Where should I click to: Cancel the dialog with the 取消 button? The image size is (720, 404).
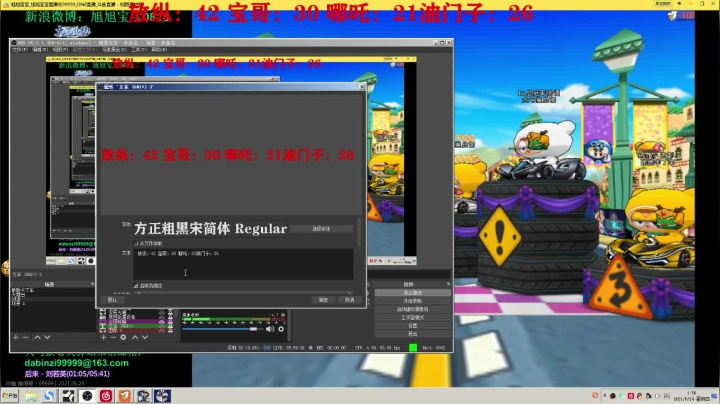(x=349, y=300)
